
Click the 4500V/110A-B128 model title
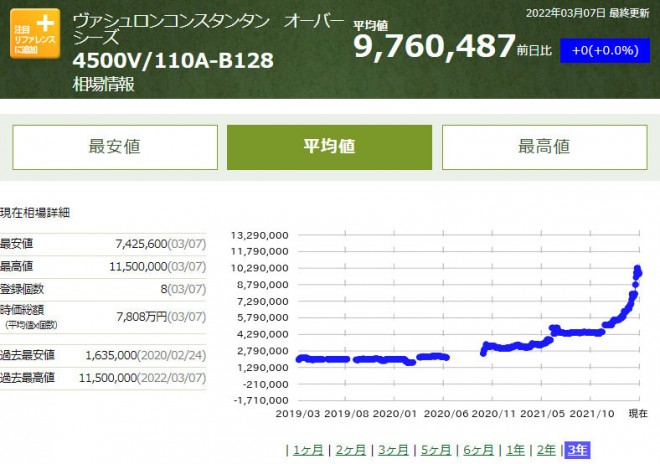[173, 61]
